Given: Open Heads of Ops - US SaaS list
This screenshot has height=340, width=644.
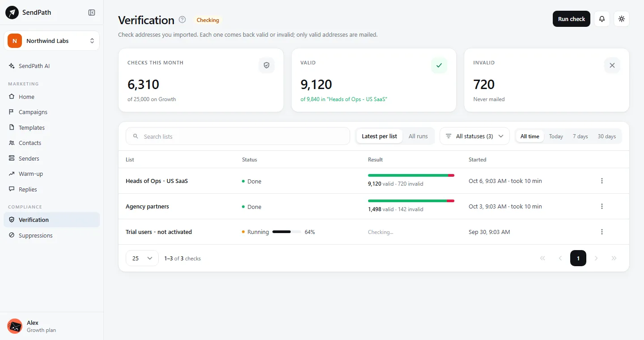Looking at the screenshot, I should (x=157, y=181).
